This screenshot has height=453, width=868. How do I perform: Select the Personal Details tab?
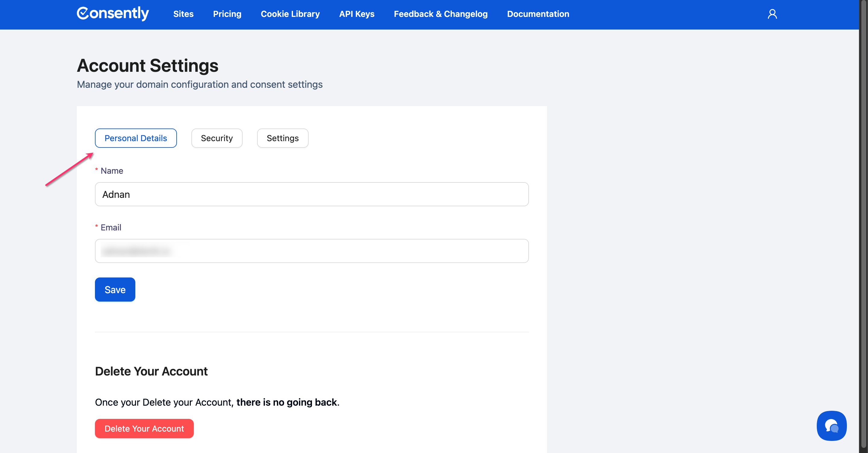pyautogui.click(x=135, y=138)
